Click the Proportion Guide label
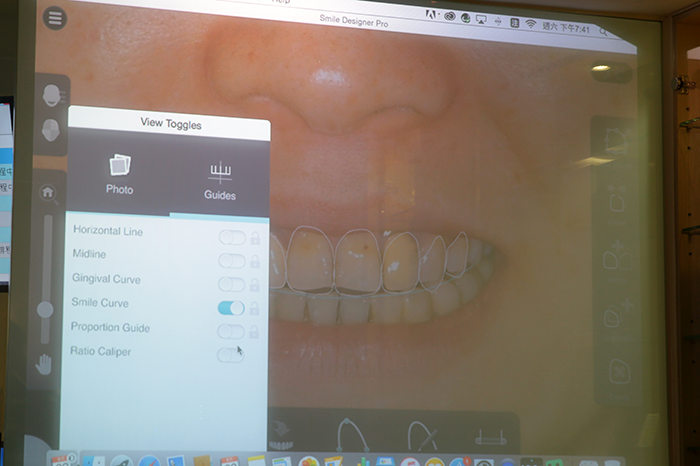The width and height of the screenshot is (700, 466). (110, 327)
